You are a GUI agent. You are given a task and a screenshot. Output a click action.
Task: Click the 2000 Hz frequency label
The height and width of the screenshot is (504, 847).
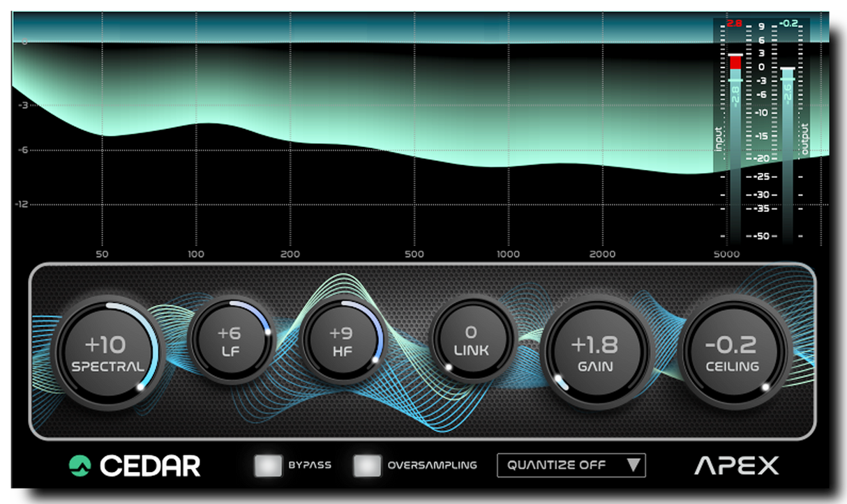[x=602, y=254]
